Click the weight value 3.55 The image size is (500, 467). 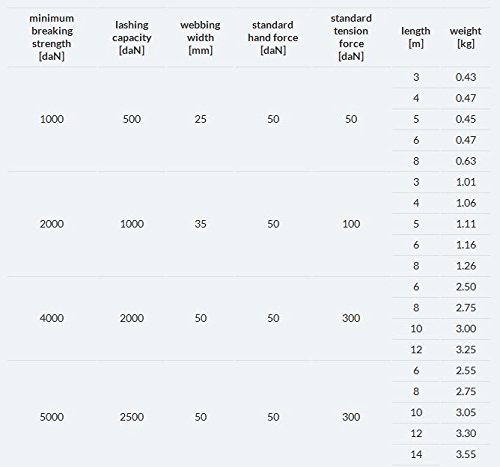(466, 454)
